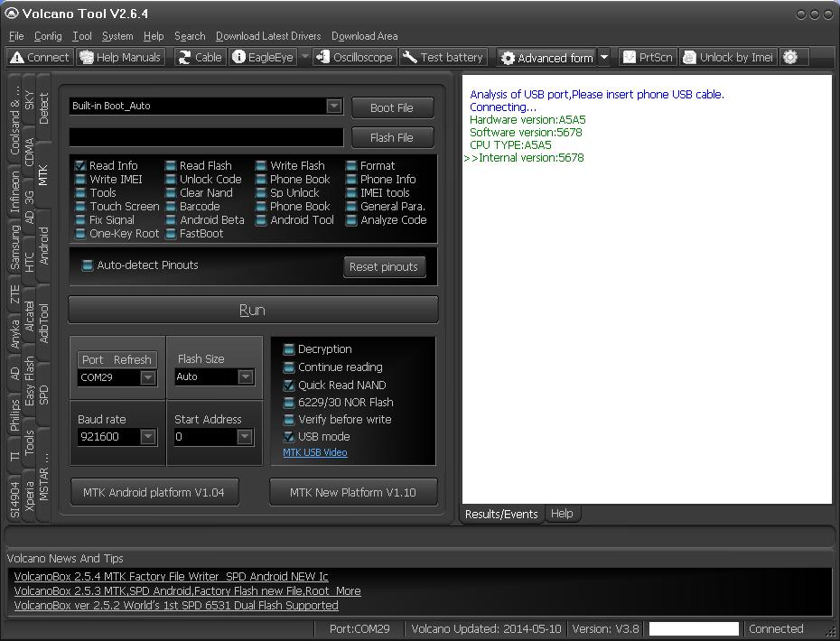
Task: Switch to the Help tab in results pane
Action: pyautogui.click(x=562, y=514)
